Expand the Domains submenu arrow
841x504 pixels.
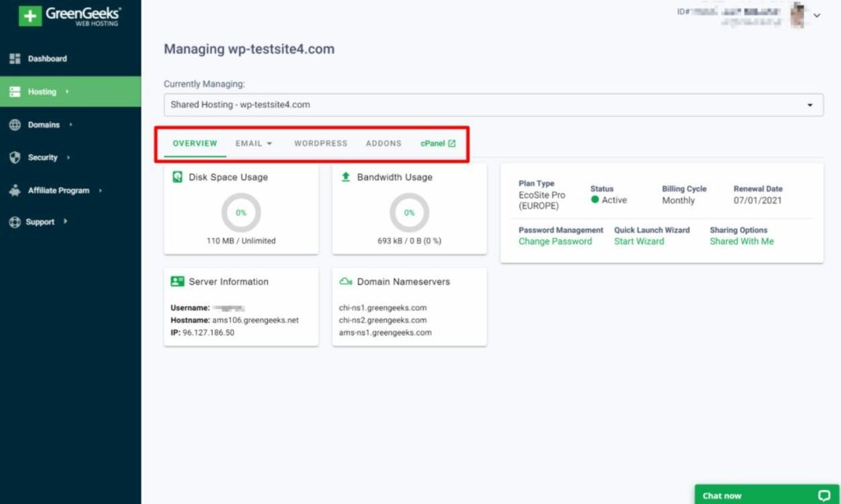tap(71, 125)
